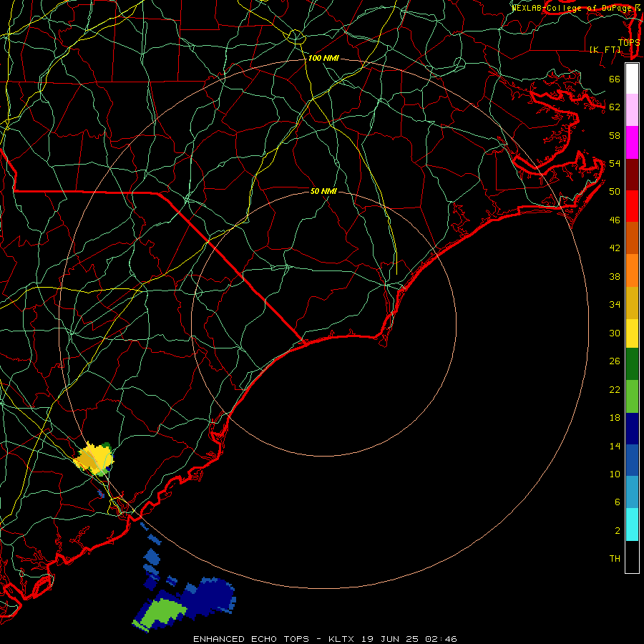Screen dimensions: 644x644
Task: Click the small blue echo cell near the coast
Action: (x=101, y=493)
